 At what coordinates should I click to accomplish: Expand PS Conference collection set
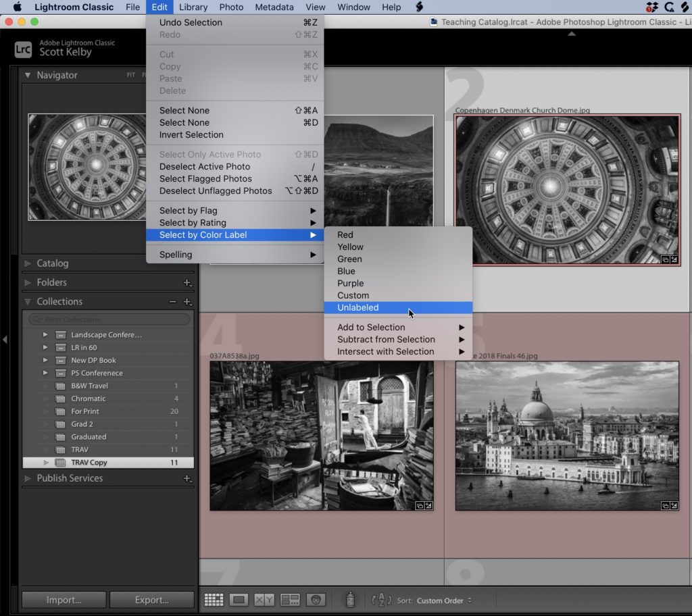click(x=45, y=374)
